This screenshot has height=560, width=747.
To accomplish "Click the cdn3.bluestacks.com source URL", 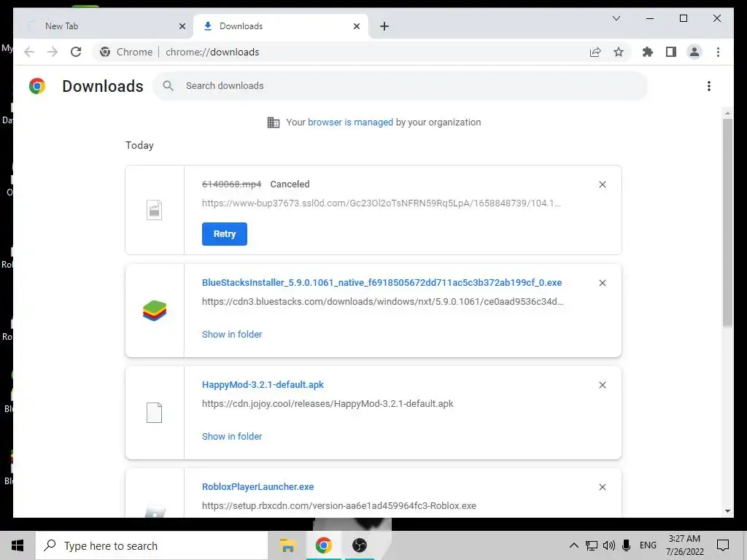I will coord(382,301).
